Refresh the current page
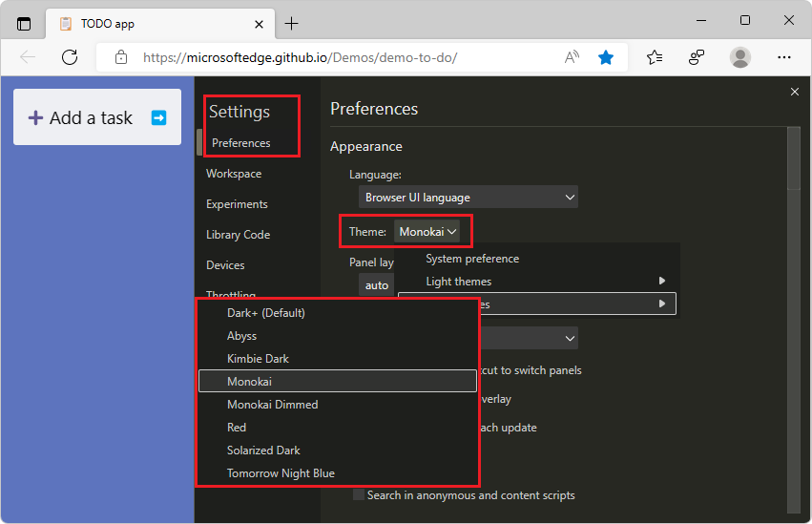The image size is (812, 524). point(70,57)
